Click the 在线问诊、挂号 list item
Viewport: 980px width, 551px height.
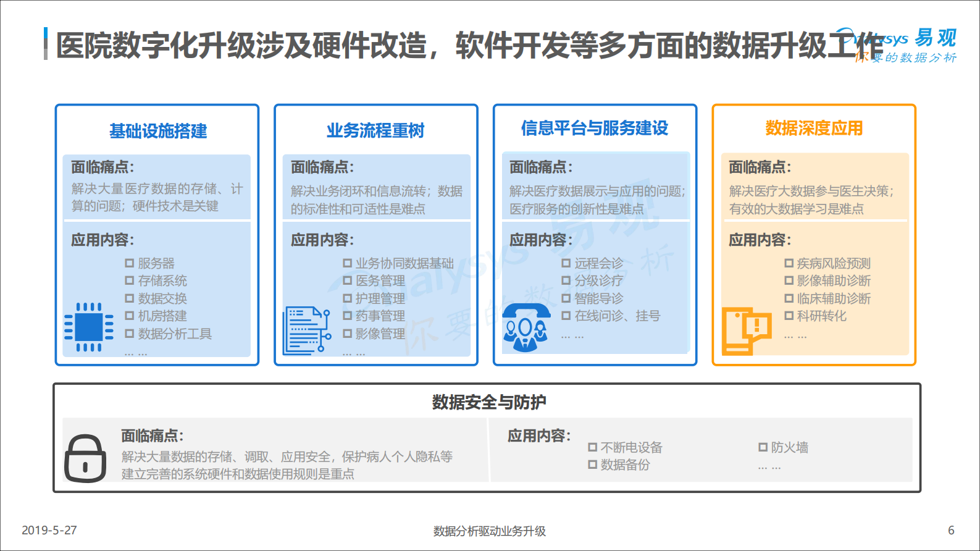pos(611,316)
